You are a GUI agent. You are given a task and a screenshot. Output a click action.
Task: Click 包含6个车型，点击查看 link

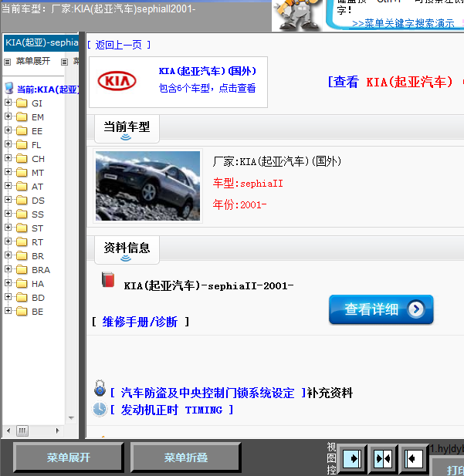pos(207,89)
